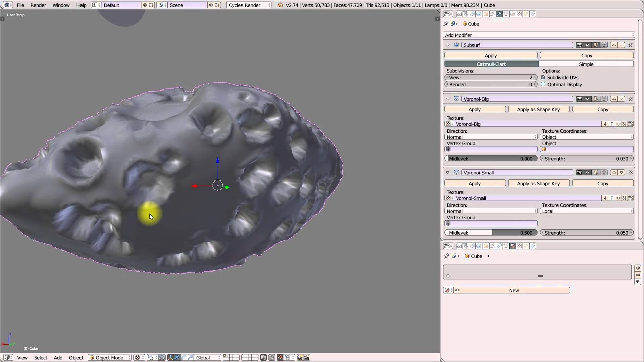Toggle viewport eye for Voronoi-Small modifier

(587, 172)
